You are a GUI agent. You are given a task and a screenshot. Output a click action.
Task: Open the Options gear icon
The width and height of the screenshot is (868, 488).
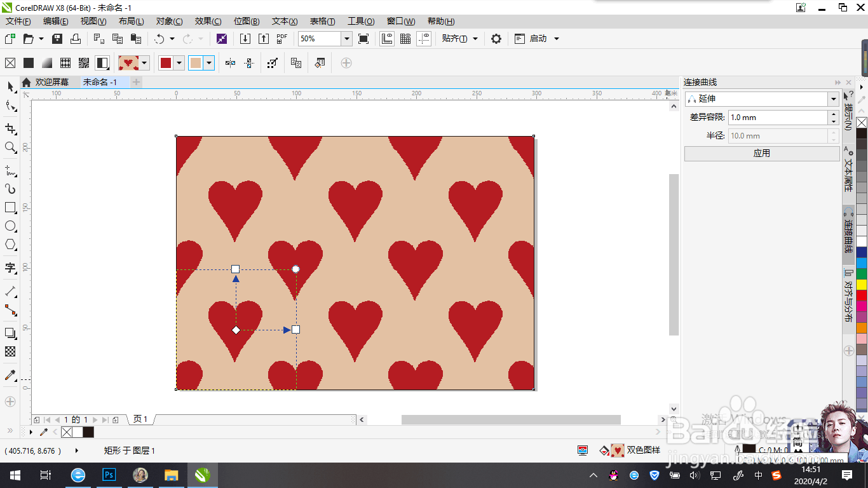coord(496,39)
